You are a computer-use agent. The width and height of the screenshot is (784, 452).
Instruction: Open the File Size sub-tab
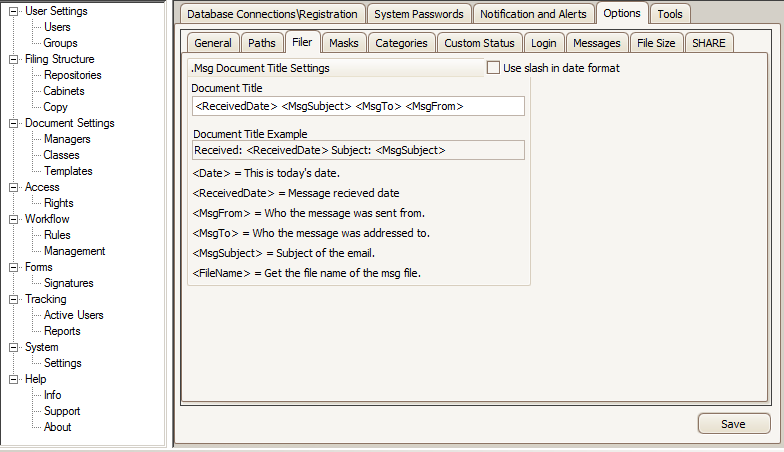(656, 43)
